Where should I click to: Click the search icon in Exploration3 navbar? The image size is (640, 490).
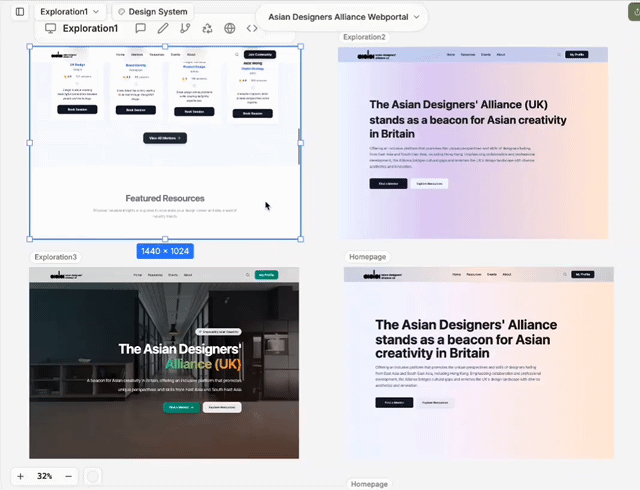(x=248, y=275)
